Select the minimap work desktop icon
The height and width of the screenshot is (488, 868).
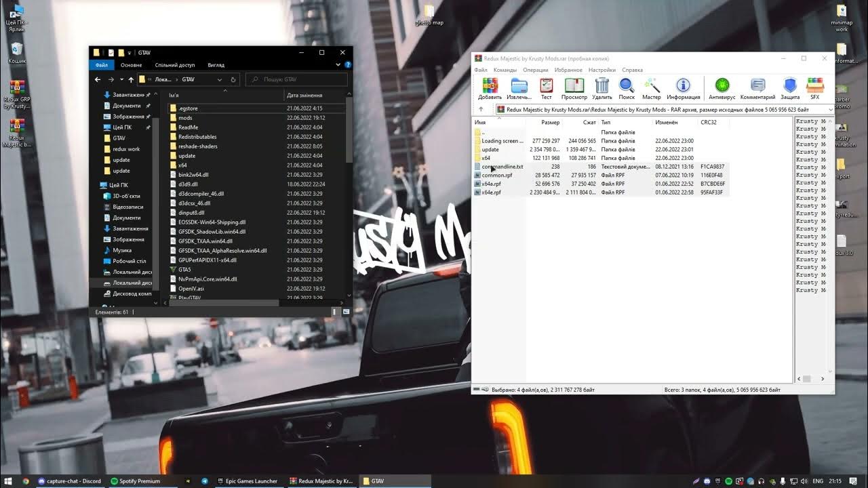(842, 19)
